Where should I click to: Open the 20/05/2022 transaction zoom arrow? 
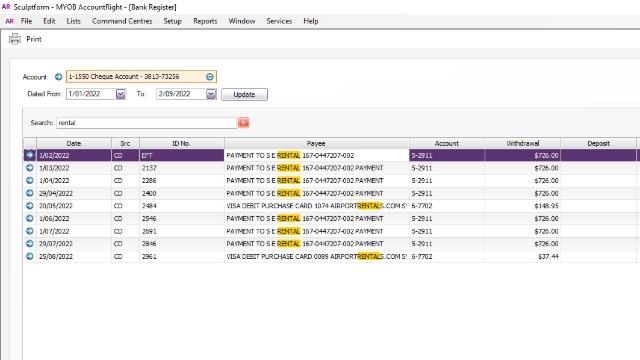click(30, 206)
